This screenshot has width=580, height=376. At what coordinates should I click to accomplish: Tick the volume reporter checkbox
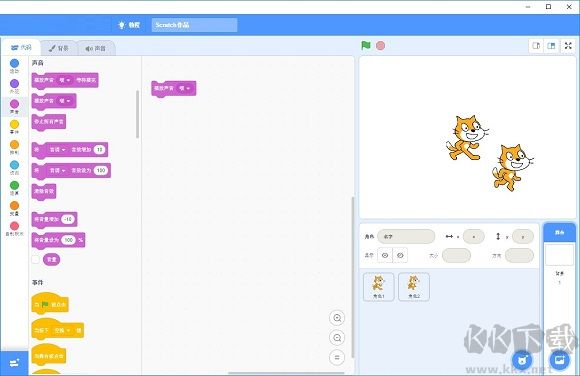(x=36, y=259)
